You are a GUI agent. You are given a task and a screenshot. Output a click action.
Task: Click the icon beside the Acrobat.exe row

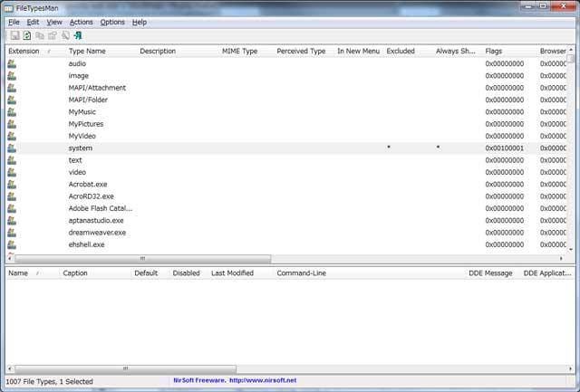point(12,184)
